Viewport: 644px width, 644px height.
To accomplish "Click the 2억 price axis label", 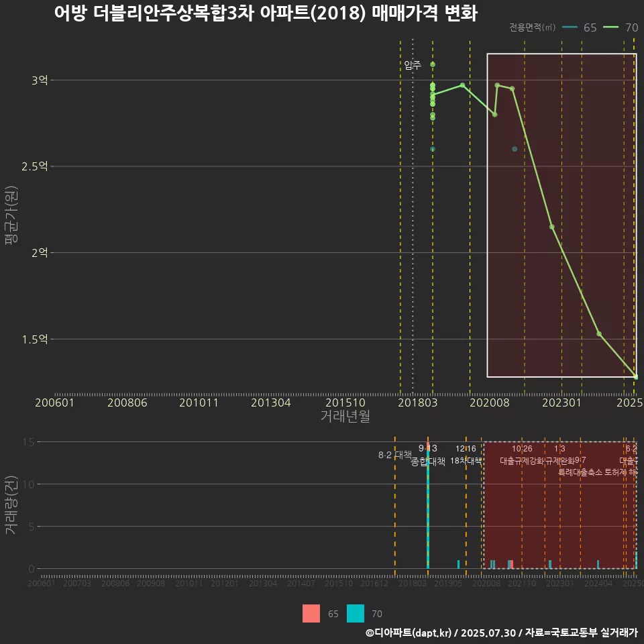I will pos(40,253).
